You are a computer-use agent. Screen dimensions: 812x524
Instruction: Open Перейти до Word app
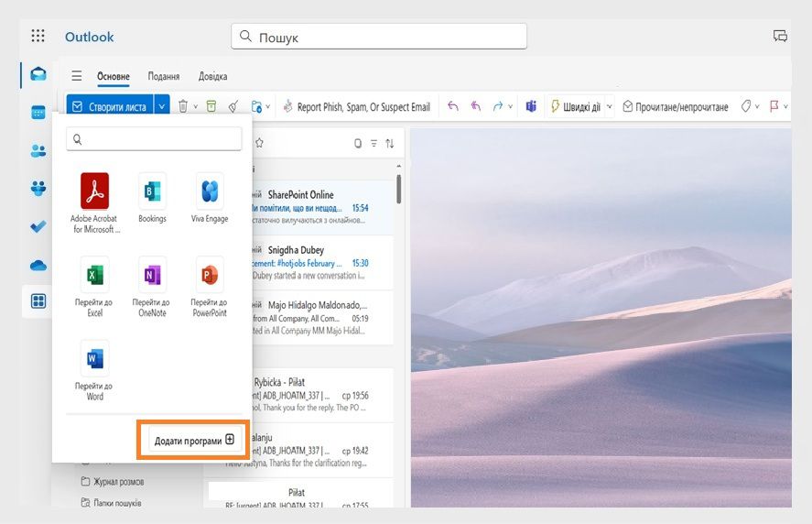[x=94, y=371]
